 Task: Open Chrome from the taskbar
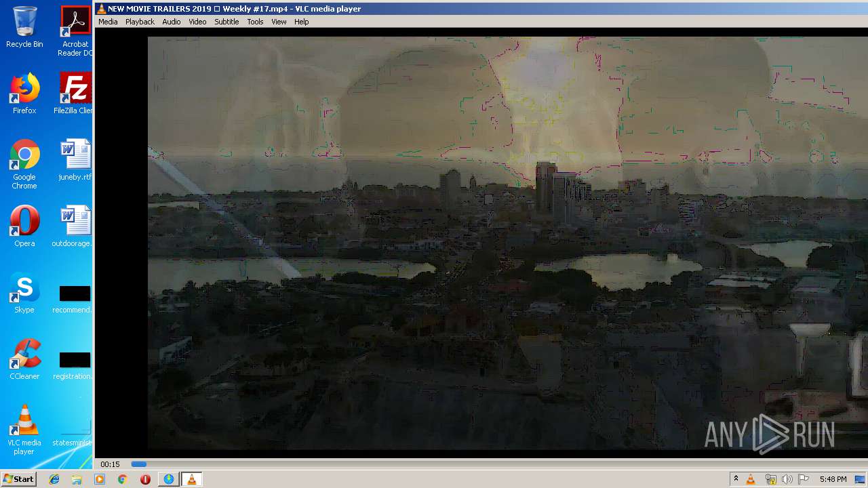[122, 479]
